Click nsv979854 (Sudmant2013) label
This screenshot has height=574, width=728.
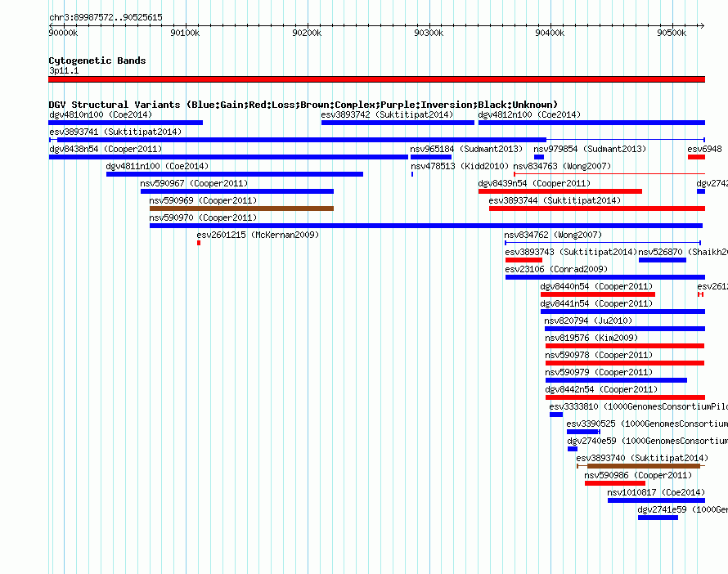pyautogui.click(x=590, y=149)
